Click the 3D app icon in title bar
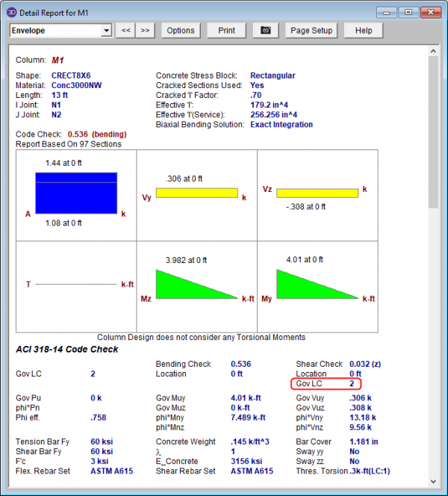448x496 pixels. pos(11,13)
